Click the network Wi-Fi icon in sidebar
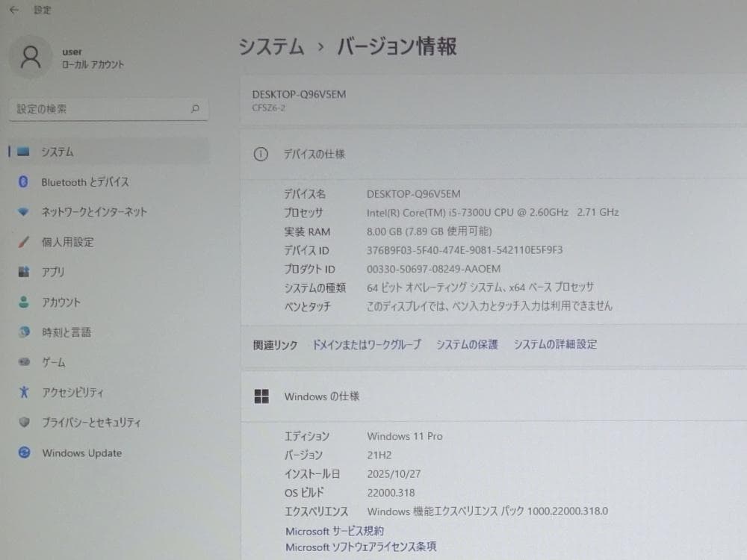The width and height of the screenshot is (747, 560). tap(23, 212)
